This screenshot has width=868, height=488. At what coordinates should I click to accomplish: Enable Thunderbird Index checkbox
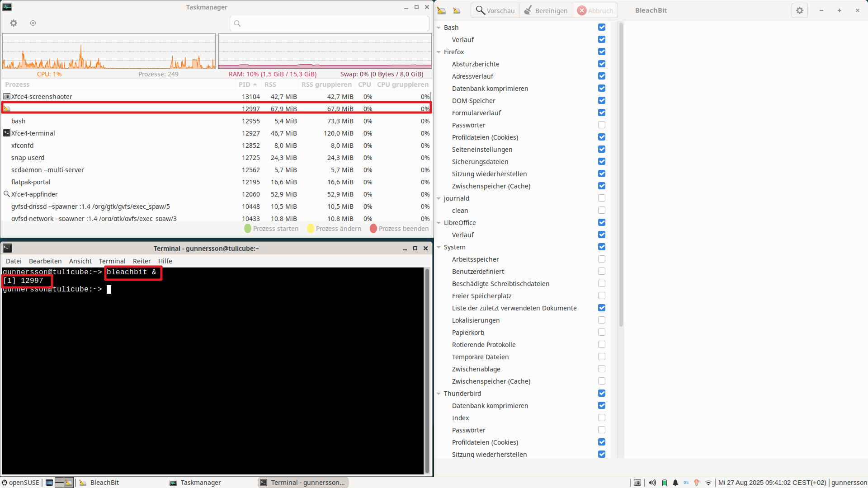[602, 418]
